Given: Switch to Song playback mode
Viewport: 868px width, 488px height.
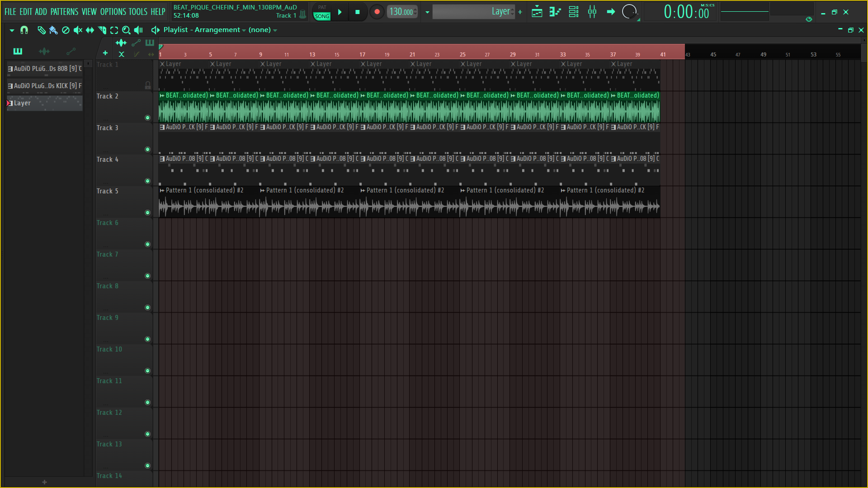Looking at the screenshot, I should click(x=322, y=16).
